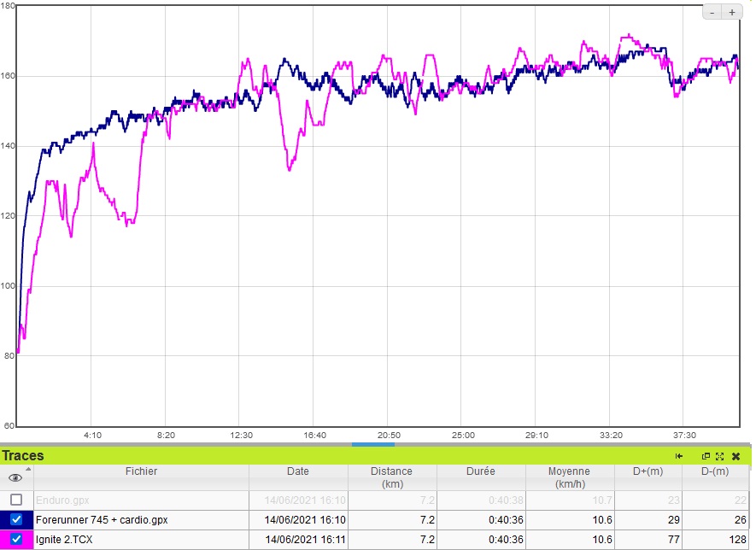
Task: Uncheck the Forerunner 745 + cardio.gpx trace
Action: (16, 519)
